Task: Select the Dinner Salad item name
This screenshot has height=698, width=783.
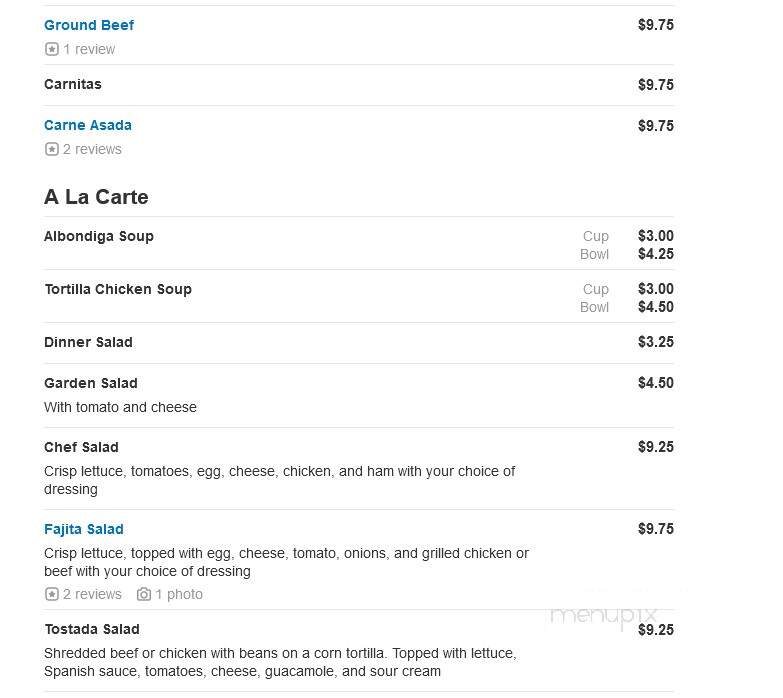Action: [x=88, y=342]
